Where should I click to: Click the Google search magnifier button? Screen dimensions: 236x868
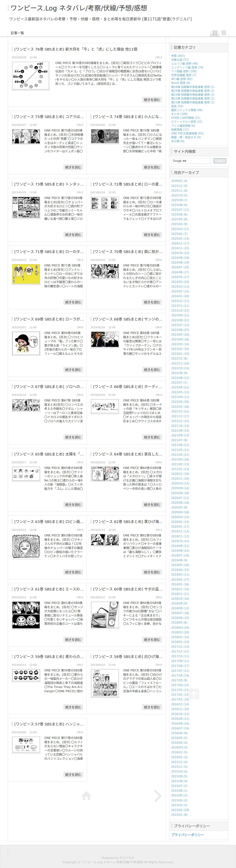(x=220, y=161)
